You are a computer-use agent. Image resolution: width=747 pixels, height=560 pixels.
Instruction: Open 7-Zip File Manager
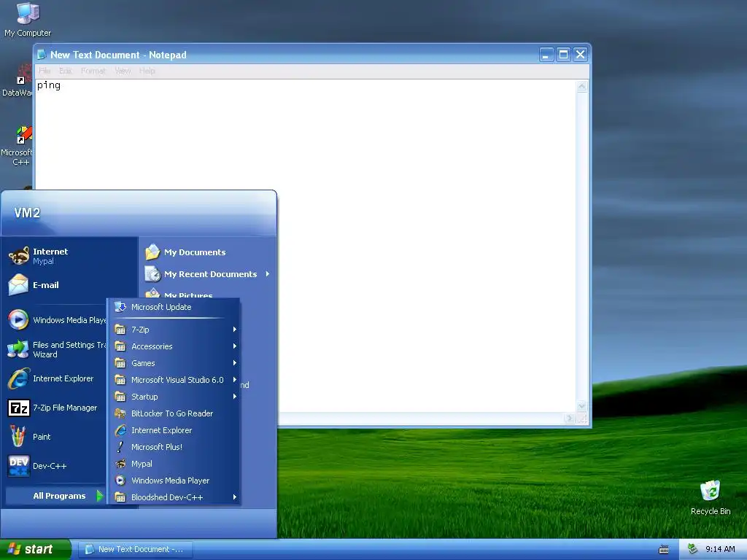(x=57, y=408)
